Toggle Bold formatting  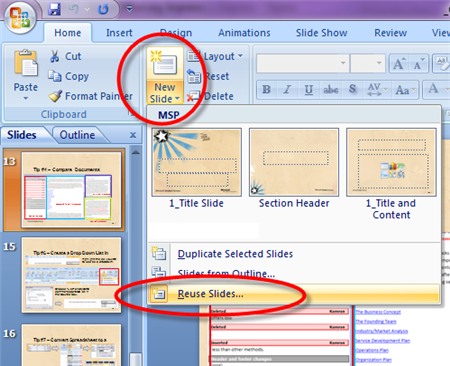[x=266, y=89]
